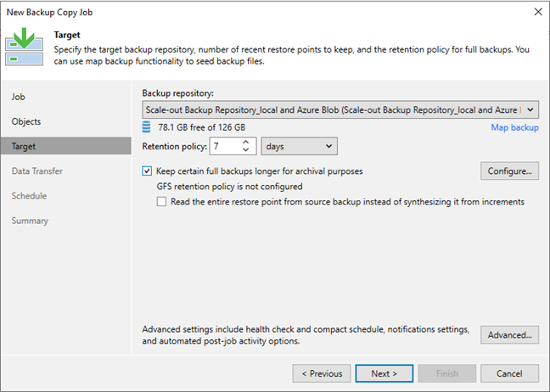Increase retention policy value with up arrow
This screenshot has height=392, width=550.
tap(246, 143)
